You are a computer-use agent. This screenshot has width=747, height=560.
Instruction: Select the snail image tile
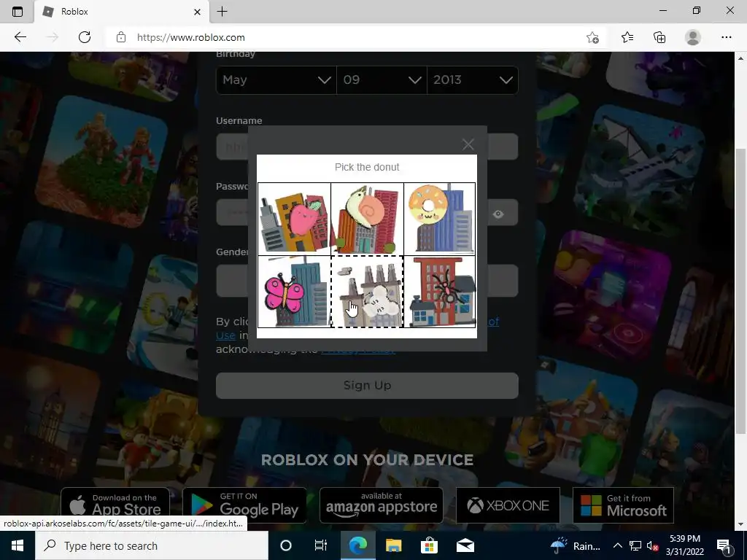(x=367, y=219)
